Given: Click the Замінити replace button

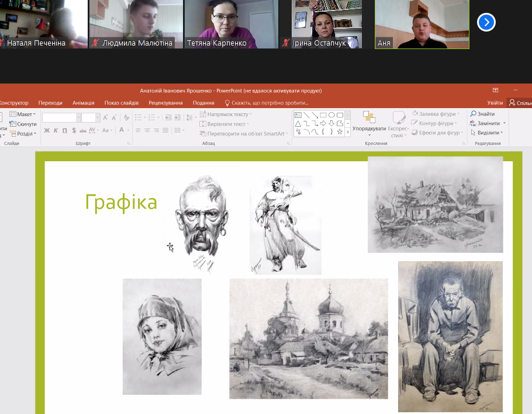Looking at the screenshot, I should pyautogui.click(x=488, y=123).
